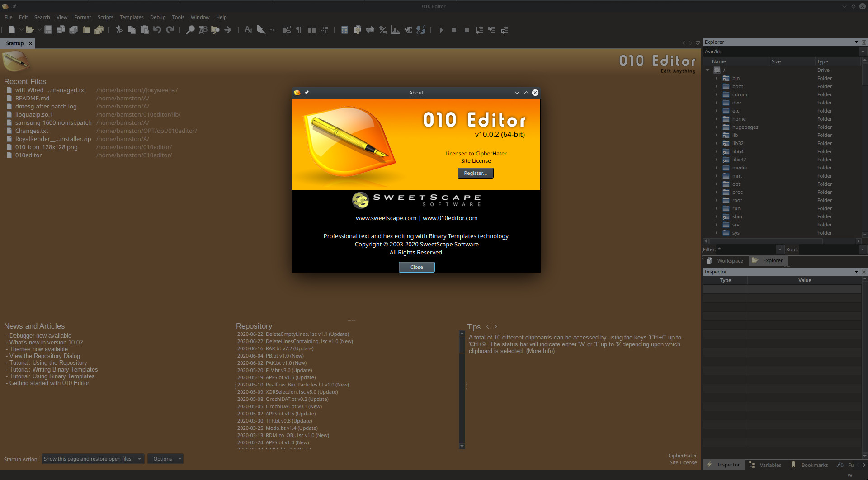Click the Open File folder icon
The width and height of the screenshot is (868, 480).
coord(30,30)
